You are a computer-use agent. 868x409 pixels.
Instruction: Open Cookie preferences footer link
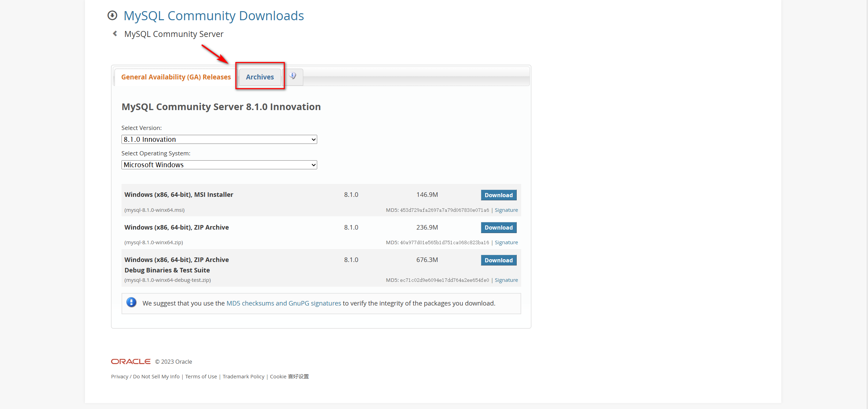(x=289, y=377)
